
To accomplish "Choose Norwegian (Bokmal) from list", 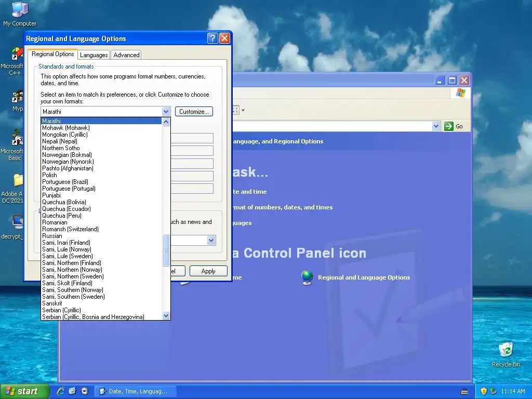I will coord(101,155).
